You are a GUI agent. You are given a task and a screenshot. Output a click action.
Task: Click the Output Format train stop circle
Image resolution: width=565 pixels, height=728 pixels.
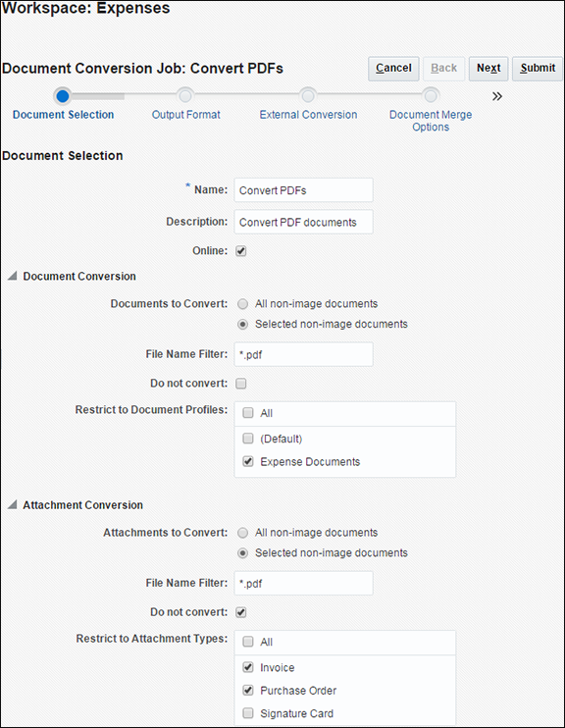185,96
